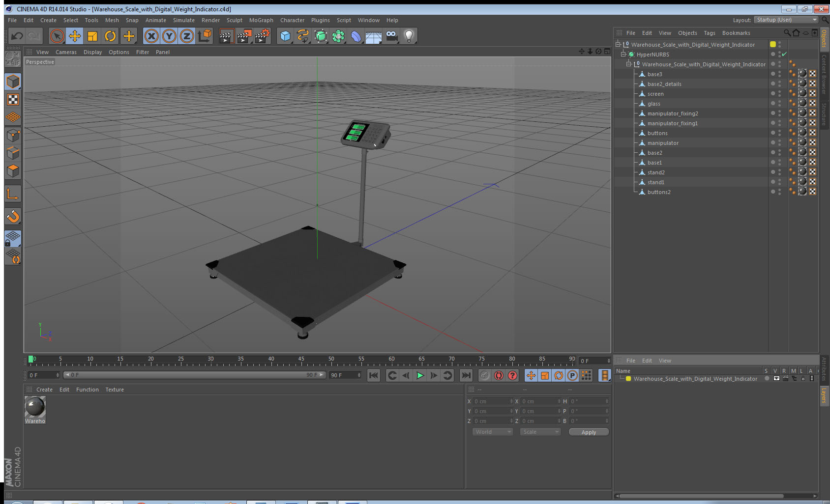Select the manipulator object row
Viewport: 830px width, 504px height.
663,143
